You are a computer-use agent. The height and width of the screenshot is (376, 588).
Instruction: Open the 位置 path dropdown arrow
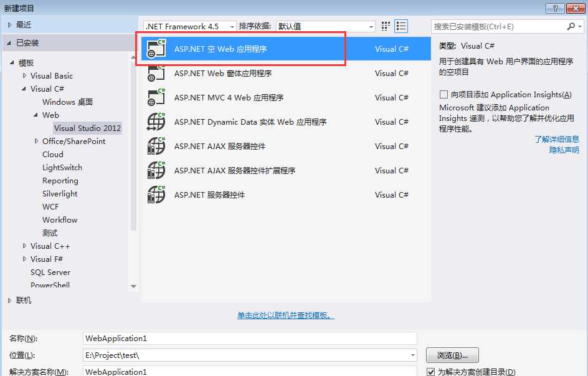(412, 355)
